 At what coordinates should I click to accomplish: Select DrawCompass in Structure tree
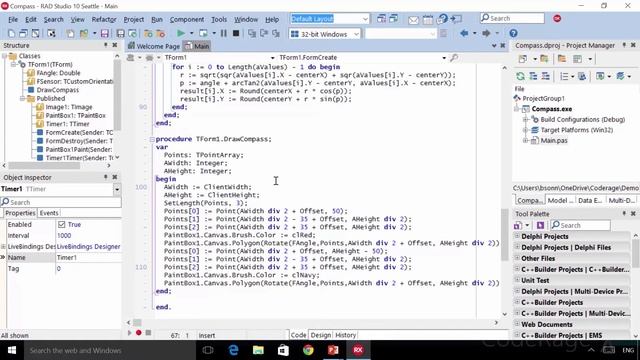tap(58, 90)
